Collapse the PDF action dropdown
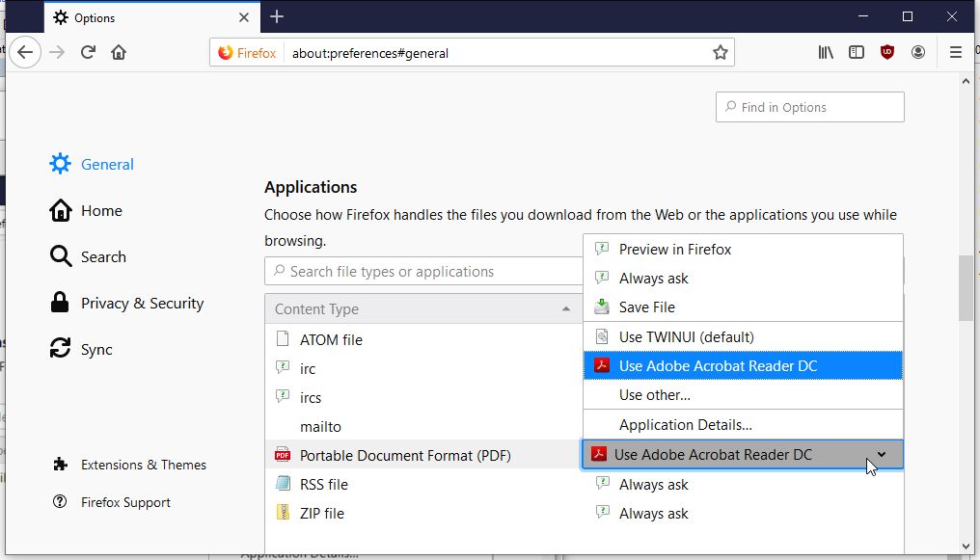This screenshot has width=980, height=560. tap(743, 455)
